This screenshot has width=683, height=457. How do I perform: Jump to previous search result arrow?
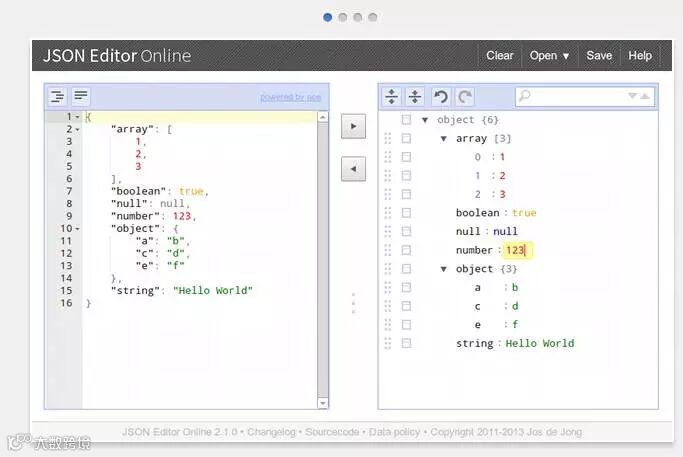point(645,96)
